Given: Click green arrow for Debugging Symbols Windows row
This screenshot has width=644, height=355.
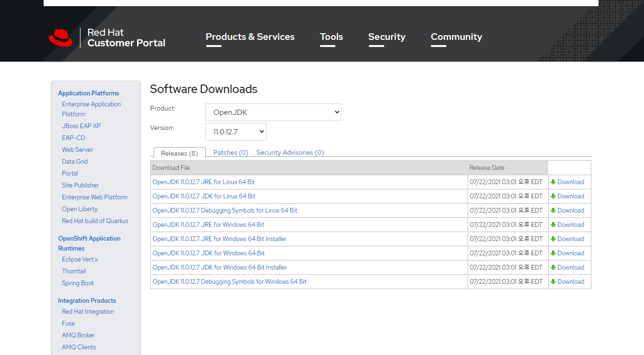Looking at the screenshot, I should 553,282.
